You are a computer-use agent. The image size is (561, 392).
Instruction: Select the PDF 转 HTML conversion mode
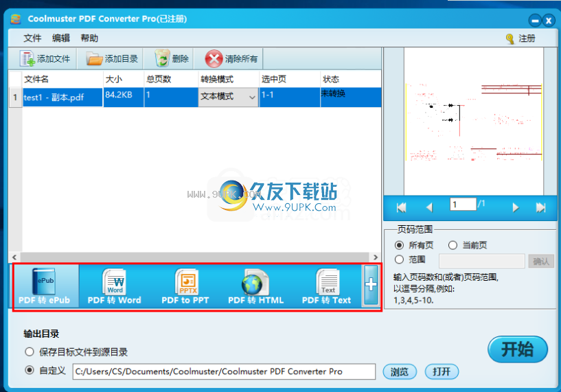256,286
